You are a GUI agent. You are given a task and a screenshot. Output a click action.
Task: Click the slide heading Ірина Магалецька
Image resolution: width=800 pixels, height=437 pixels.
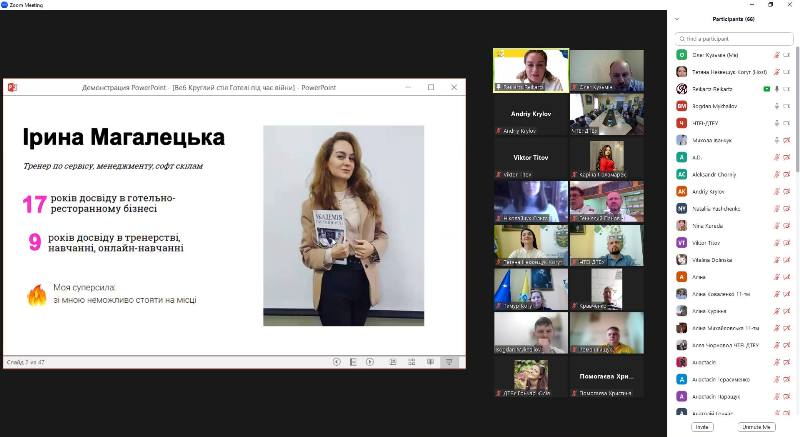click(123, 137)
